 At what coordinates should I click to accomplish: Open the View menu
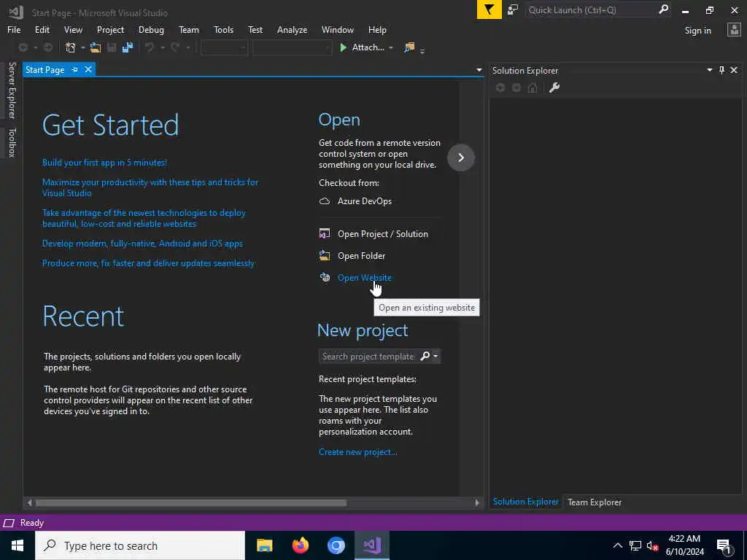tap(73, 29)
